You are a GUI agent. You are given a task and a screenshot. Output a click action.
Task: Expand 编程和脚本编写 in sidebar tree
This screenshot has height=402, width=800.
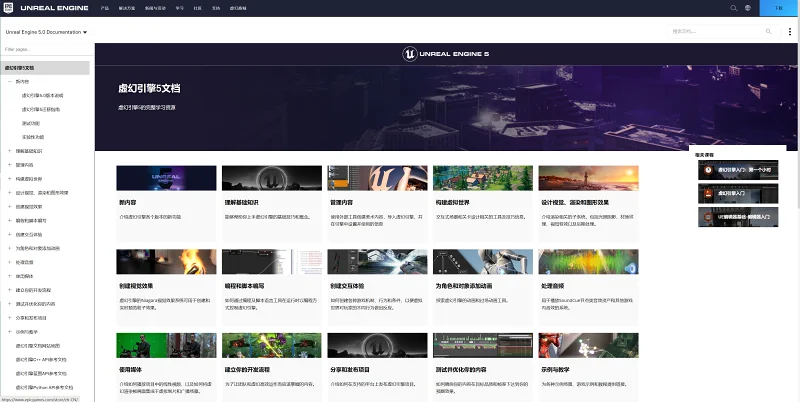pyautogui.click(x=10, y=220)
